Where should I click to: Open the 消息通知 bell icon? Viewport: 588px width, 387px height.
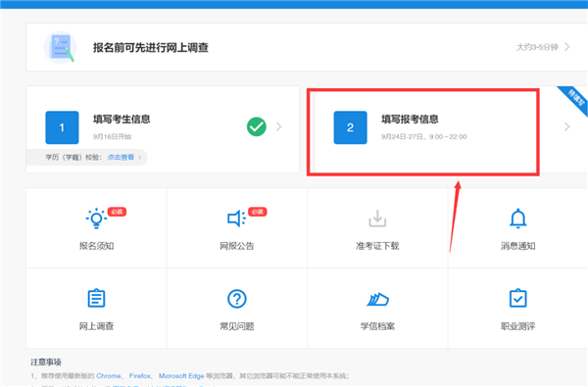click(x=517, y=218)
